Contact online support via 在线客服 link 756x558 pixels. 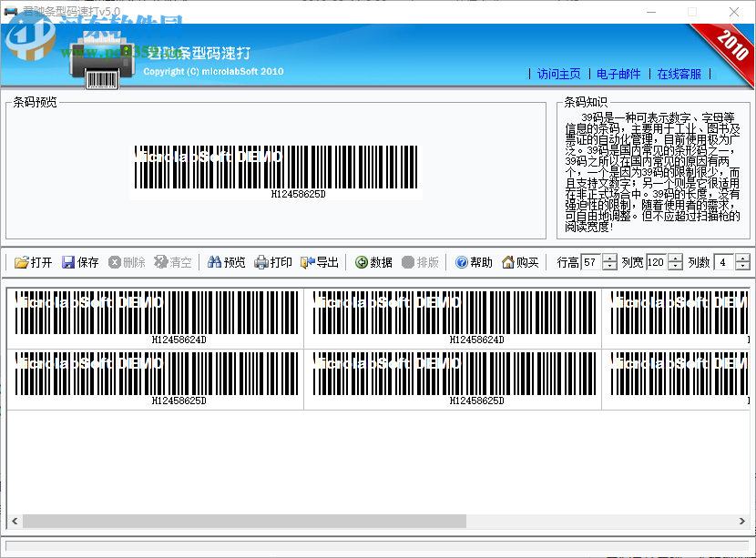pyautogui.click(x=679, y=75)
